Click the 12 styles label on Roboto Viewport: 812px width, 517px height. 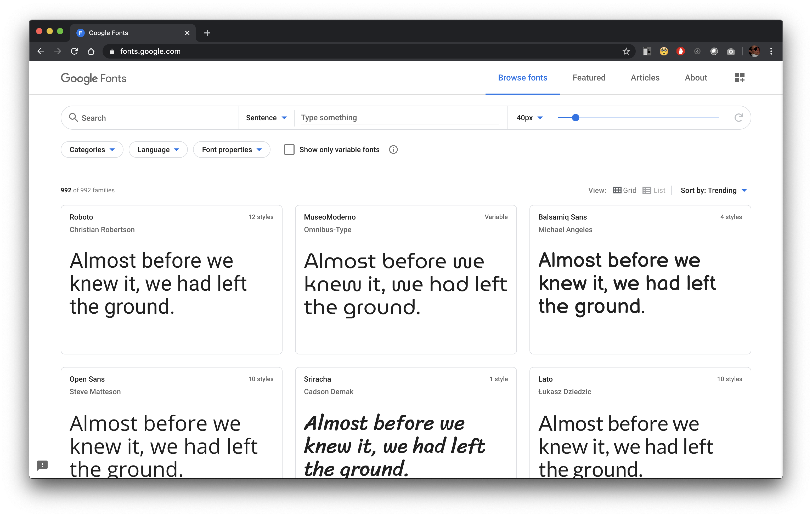coord(261,217)
